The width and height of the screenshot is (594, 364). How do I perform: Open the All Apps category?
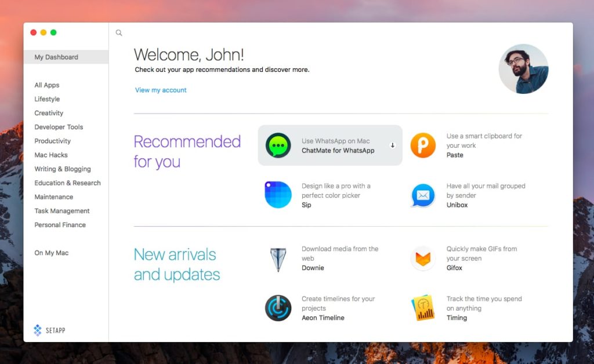47,85
